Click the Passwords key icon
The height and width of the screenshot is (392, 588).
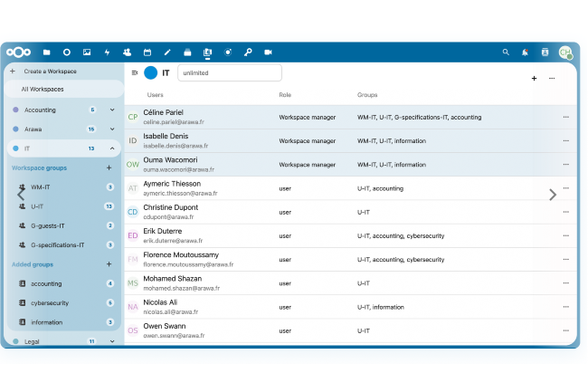pyautogui.click(x=247, y=53)
